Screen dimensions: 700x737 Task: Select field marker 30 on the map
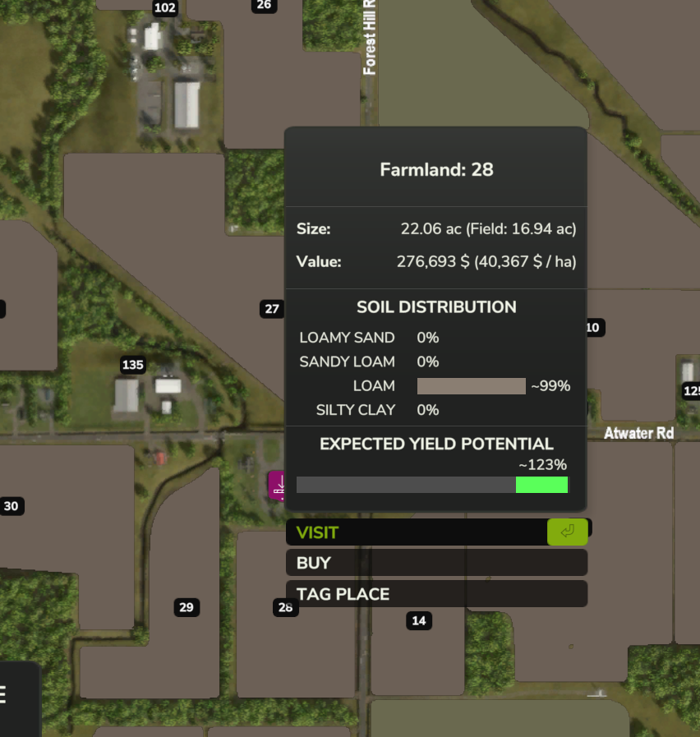[x=12, y=506]
